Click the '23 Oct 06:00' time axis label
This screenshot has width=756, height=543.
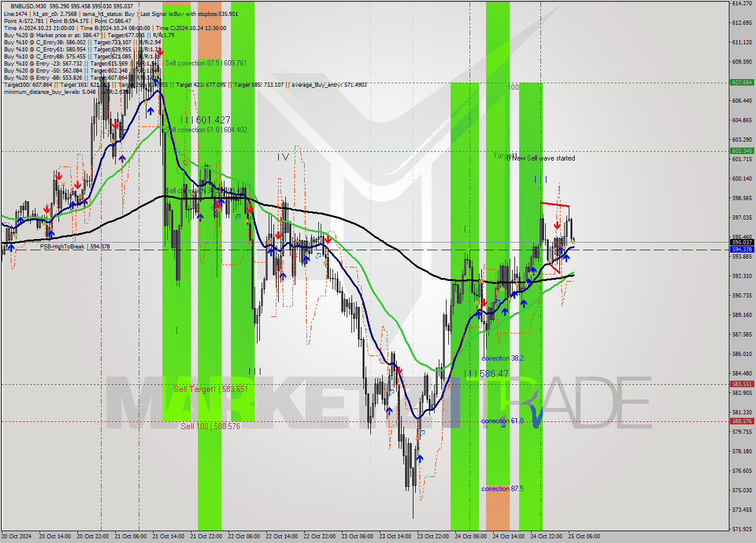tap(357, 537)
